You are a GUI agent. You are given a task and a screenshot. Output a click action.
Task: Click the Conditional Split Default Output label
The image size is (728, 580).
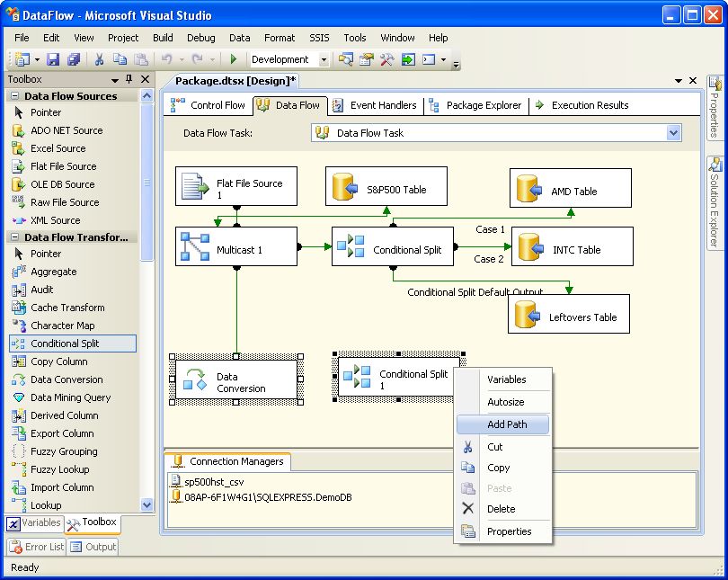tap(475, 292)
